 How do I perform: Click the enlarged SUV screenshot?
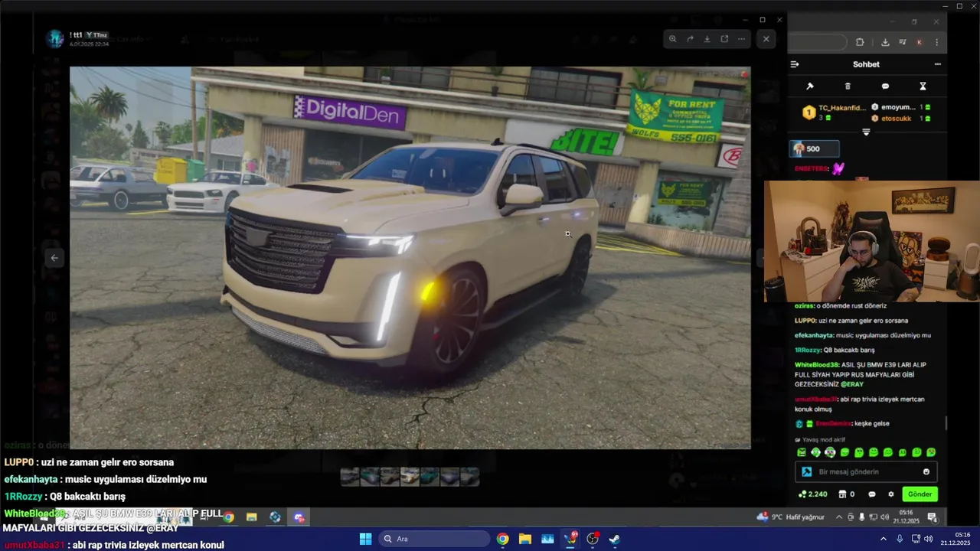click(x=410, y=257)
